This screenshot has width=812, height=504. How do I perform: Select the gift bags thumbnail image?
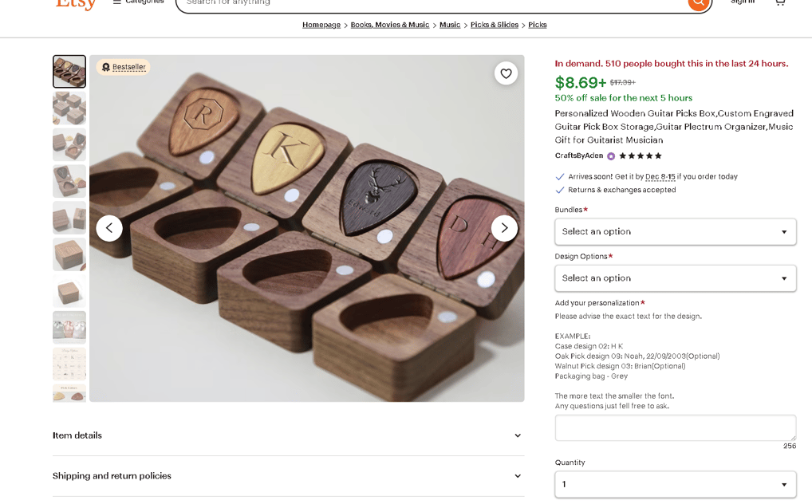(x=69, y=328)
